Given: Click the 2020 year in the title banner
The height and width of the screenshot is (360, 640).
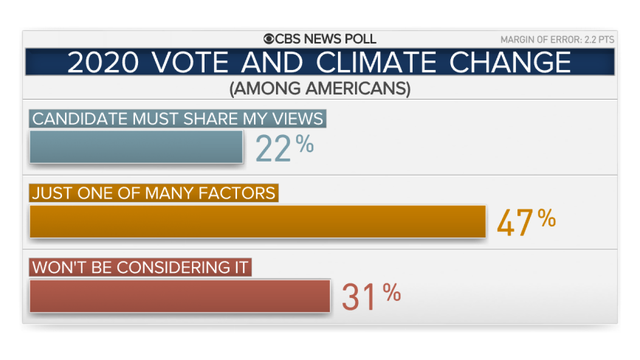Looking at the screenshot, I should click(103, 62).
